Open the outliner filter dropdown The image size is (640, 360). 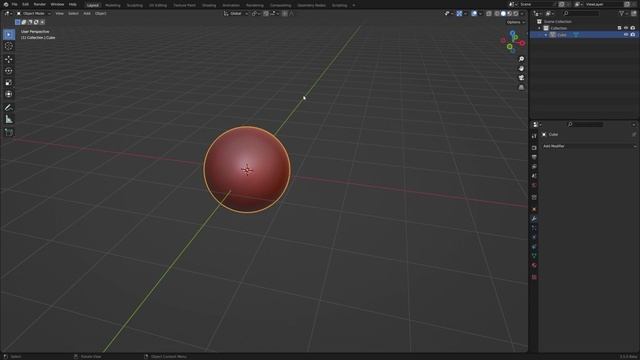(624, 13)
